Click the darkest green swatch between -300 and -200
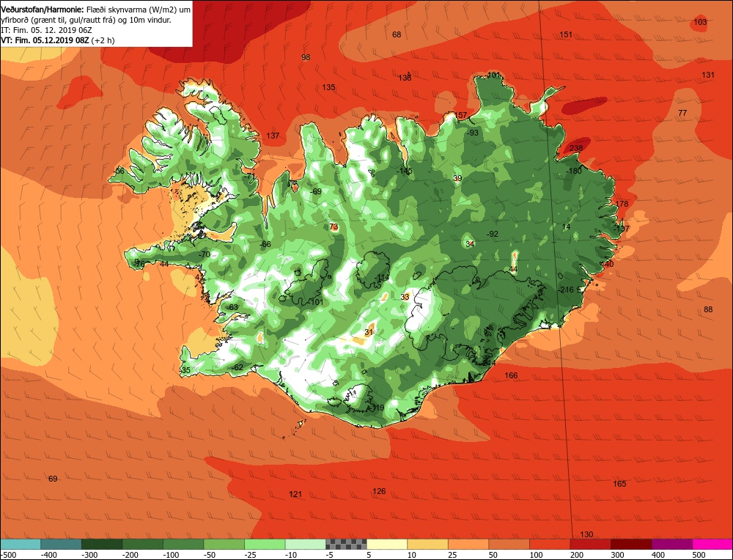Screen dimensions: 733x560 (102, 544)
